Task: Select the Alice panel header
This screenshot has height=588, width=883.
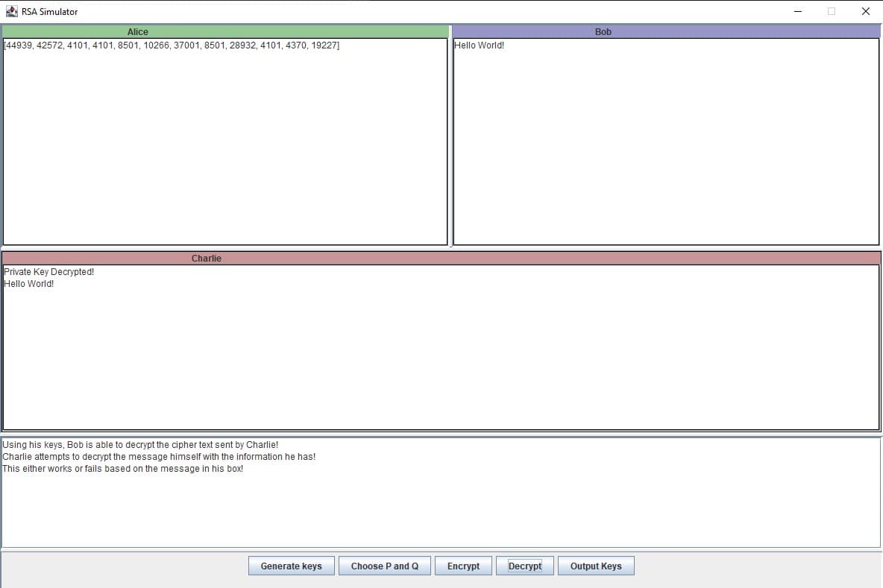Action: pyautogui.click(x=225, y=31)
